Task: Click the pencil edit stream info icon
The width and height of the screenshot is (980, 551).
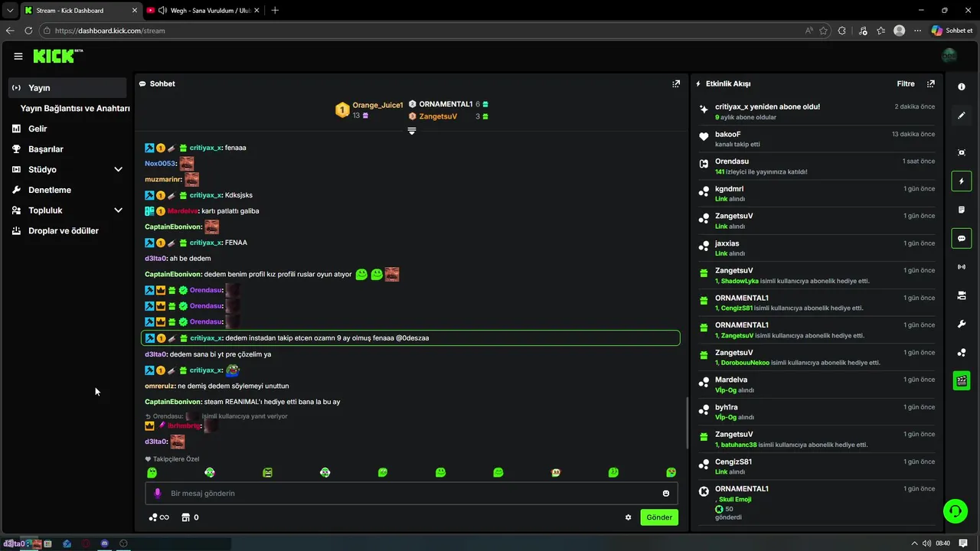Action: (x=962, y=116)
